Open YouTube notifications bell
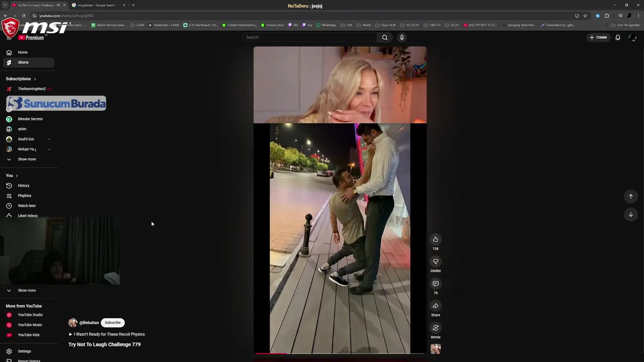The height and width of the screenshot is (362, 644). pos(618,37)
